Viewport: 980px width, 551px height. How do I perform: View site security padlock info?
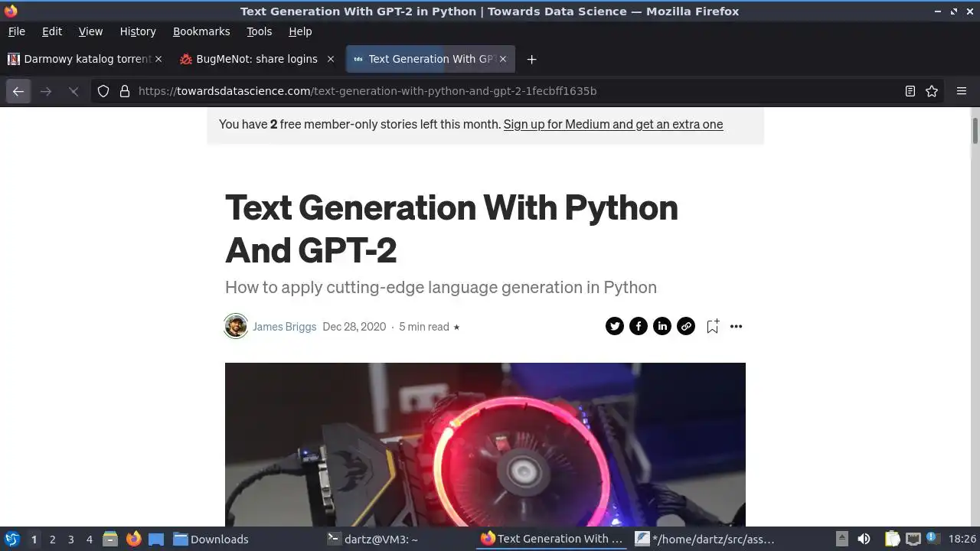125,91
